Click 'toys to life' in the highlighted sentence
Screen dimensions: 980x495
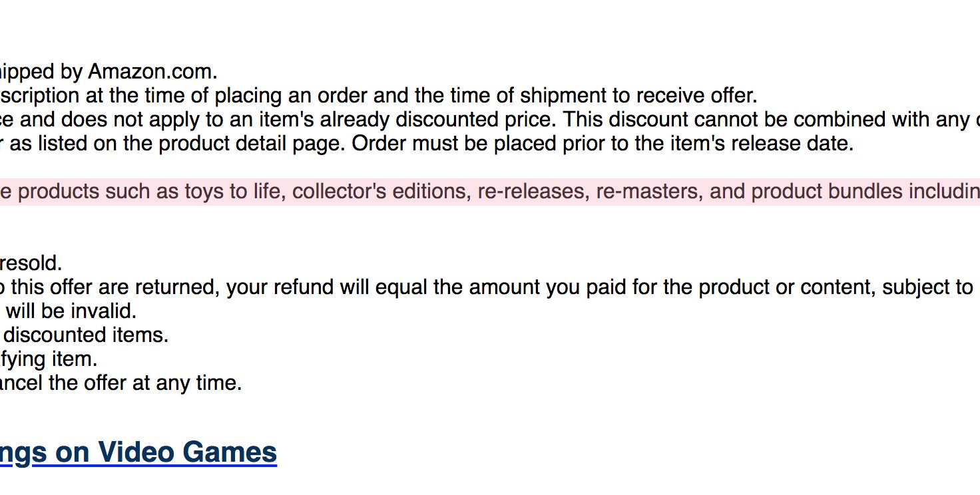coord(235,192)
